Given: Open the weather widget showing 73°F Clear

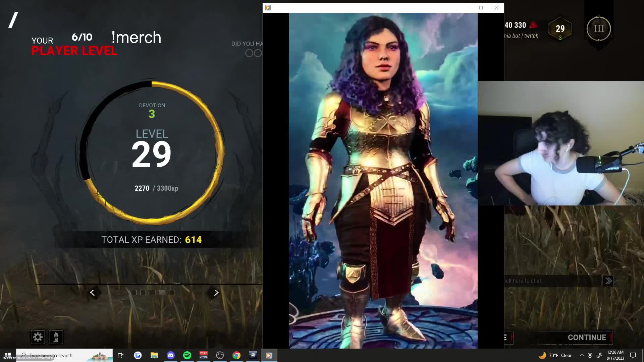Looking at the screenshot, I should click(555, 355).
